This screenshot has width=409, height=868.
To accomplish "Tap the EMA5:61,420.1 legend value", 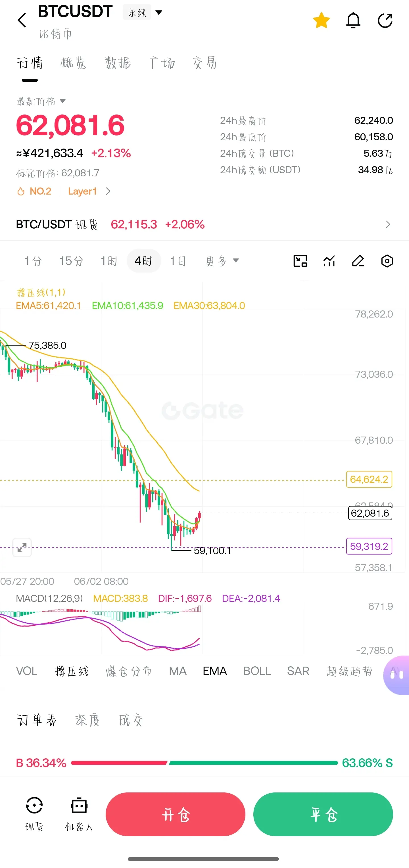I will point(49,306).
